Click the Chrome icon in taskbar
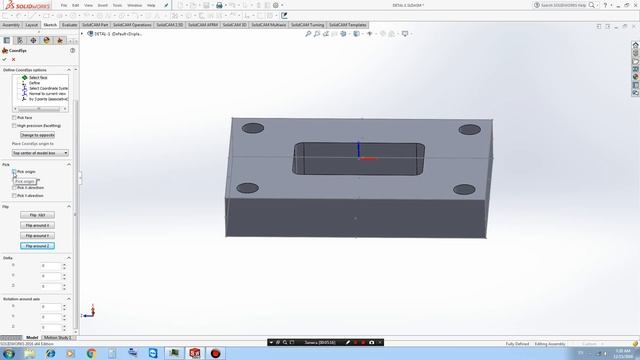640x360 pixels. click(x=91, y=353)
